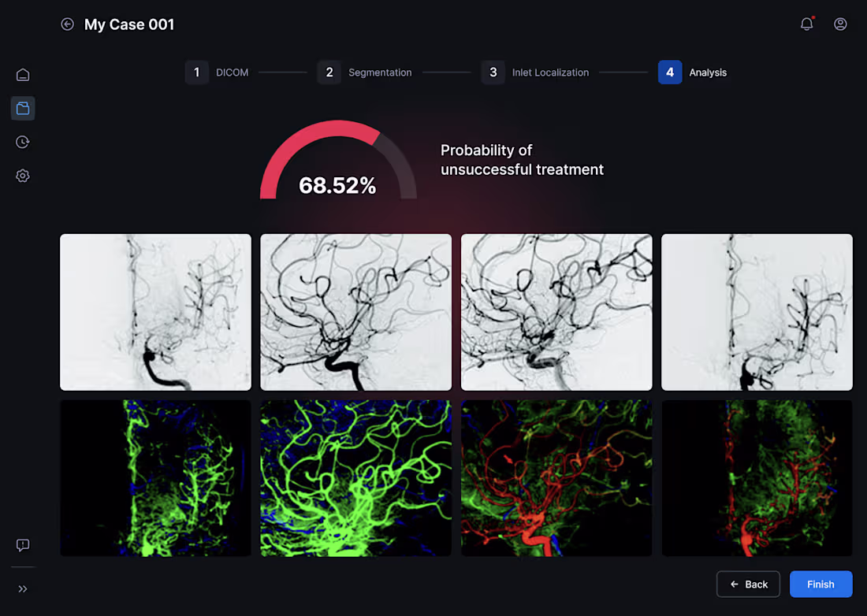This screenshot has width=867, height=616.
Task: Open the Feedback chat bubble icon
Action: (22, 545)
